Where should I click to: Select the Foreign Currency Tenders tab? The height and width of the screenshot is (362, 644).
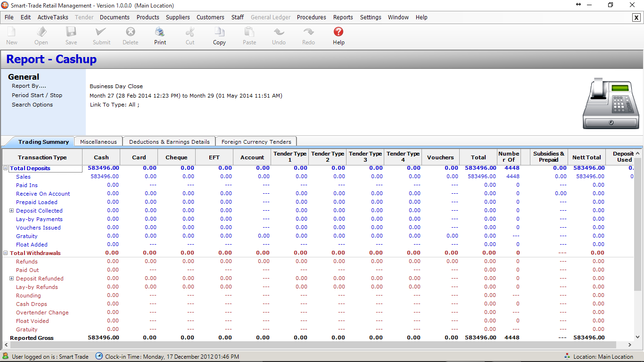click(256, 141)
